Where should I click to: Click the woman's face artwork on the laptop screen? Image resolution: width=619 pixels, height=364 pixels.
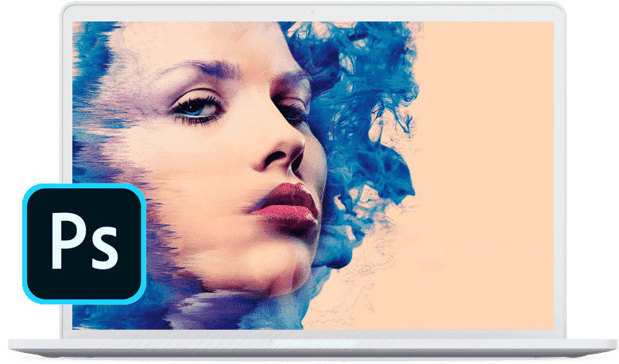313,176
